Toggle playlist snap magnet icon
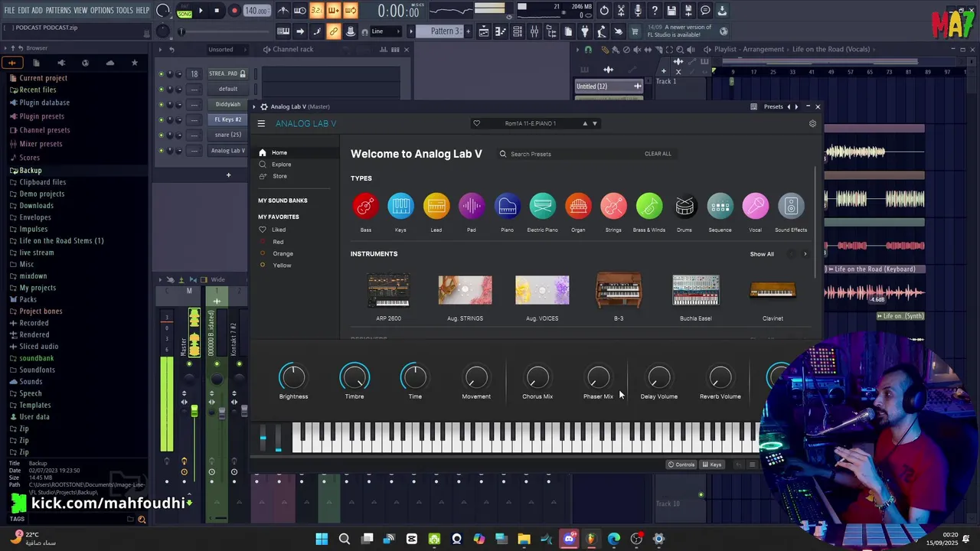Screen dimensions: 980x551 coord(588,49)
